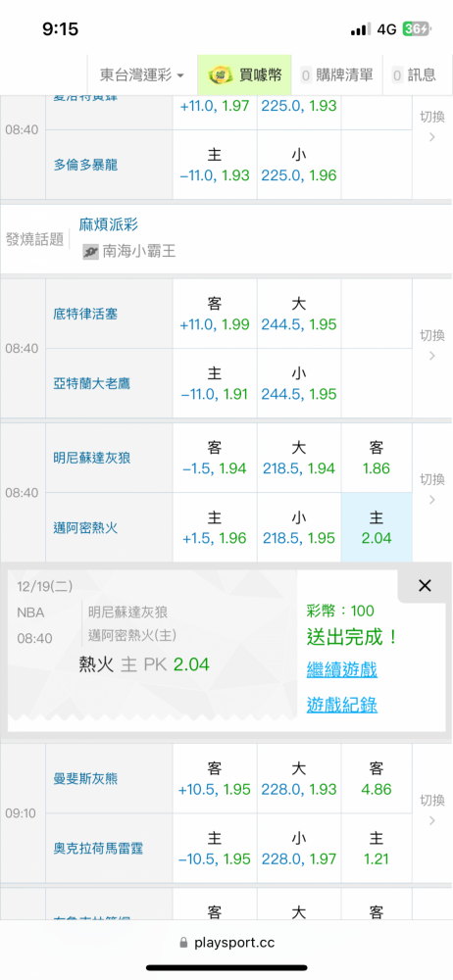The width and height of the screenshot is (453, 980).
Task: Select 客 1.86 Timberwolves moneyline
Action: 377,458
